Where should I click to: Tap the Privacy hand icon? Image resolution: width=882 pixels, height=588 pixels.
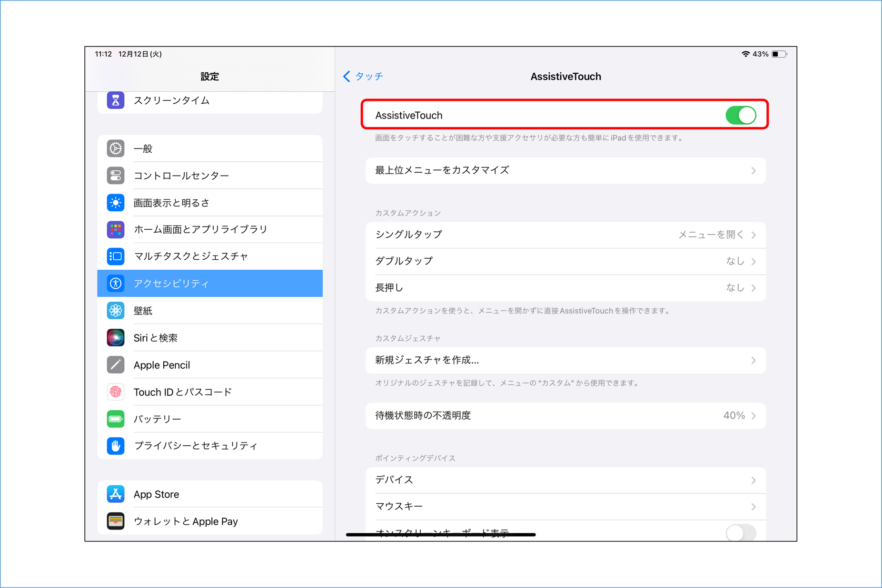tap(116, 446)
